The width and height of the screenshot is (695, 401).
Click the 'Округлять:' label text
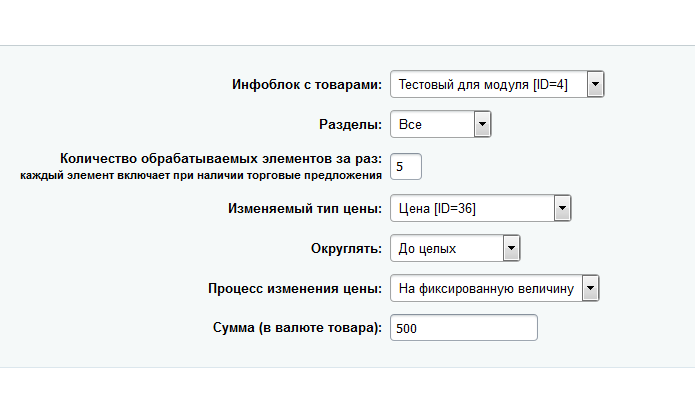click(346, 248)
